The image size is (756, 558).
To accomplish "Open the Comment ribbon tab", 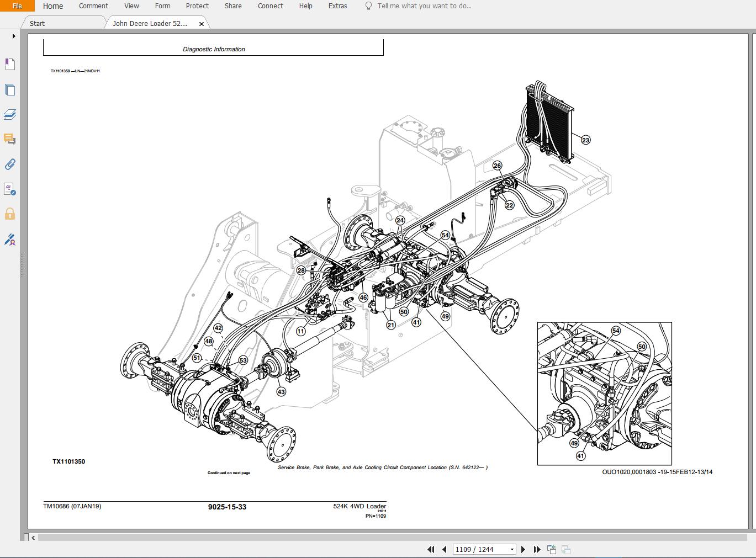I will [93, 6].
